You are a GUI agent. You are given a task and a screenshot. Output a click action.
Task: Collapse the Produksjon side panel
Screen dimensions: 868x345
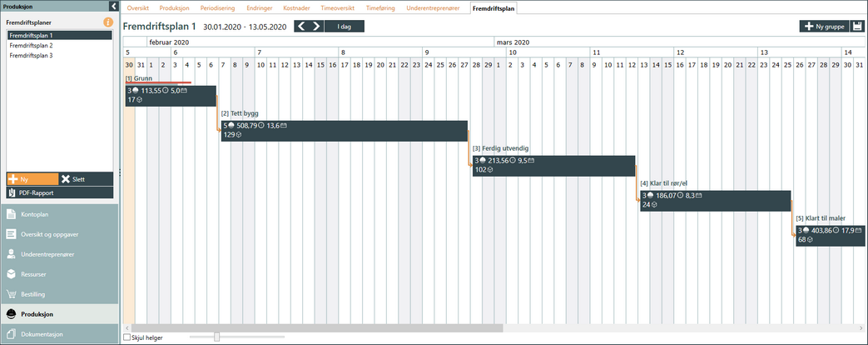[113, 6]
